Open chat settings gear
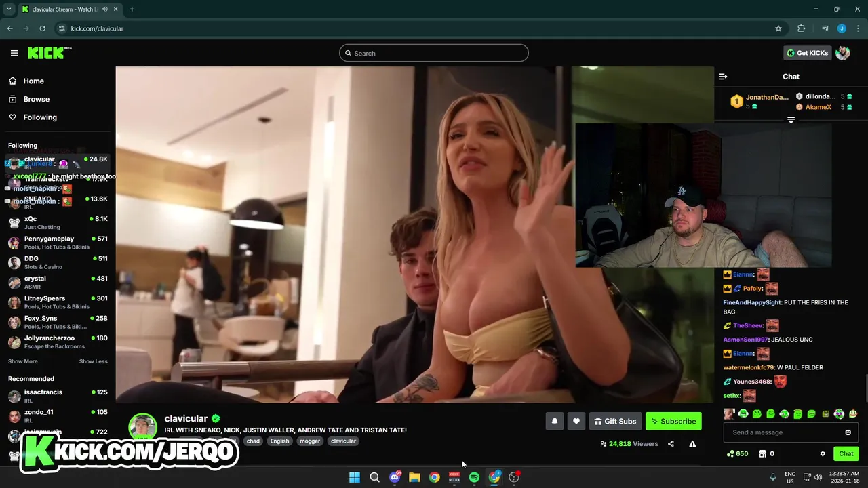The height and width of the screenshot is (488, 868). (823, 453)
